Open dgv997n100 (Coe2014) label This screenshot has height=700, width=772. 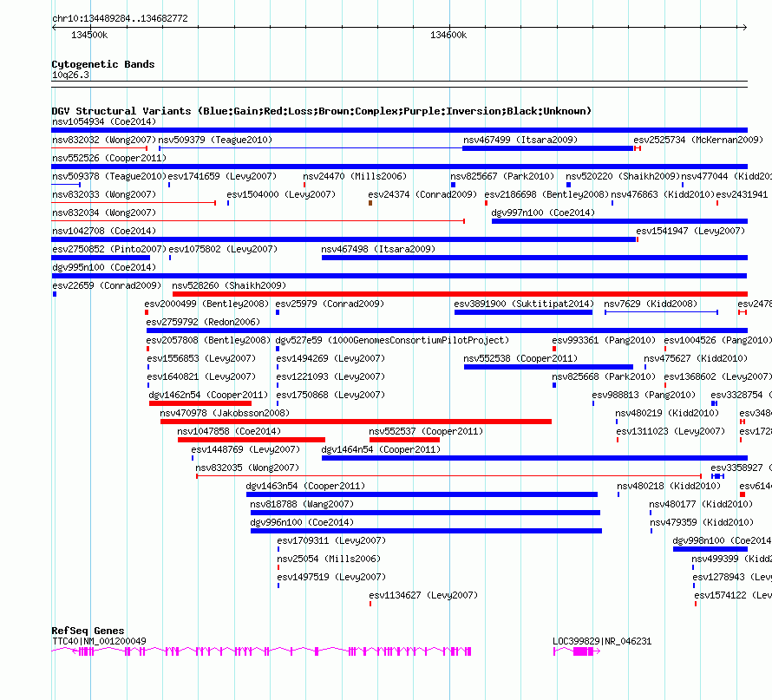(543, 213)
